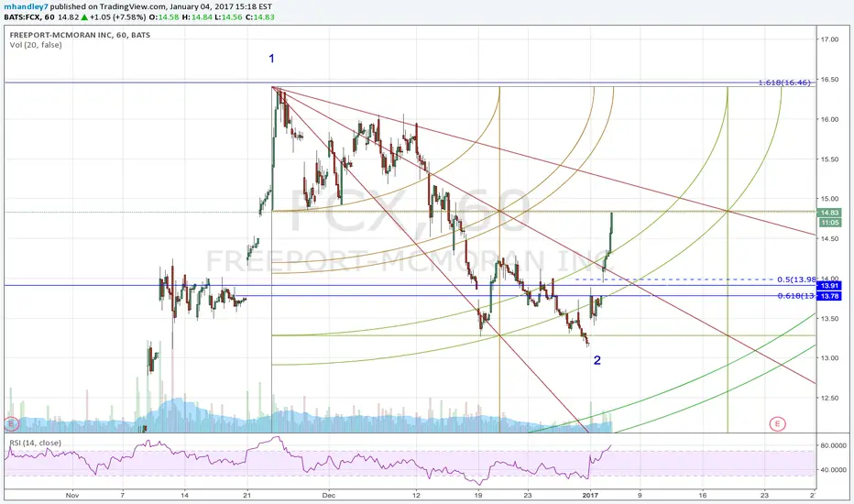
Task: Click the O:14.58 open value
Action: [166, 16]
